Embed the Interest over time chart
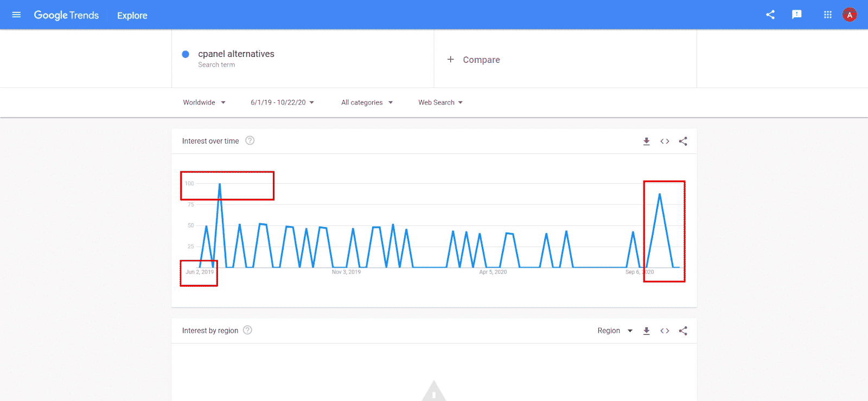Screen dimensions: 868x401 [665, 141]
